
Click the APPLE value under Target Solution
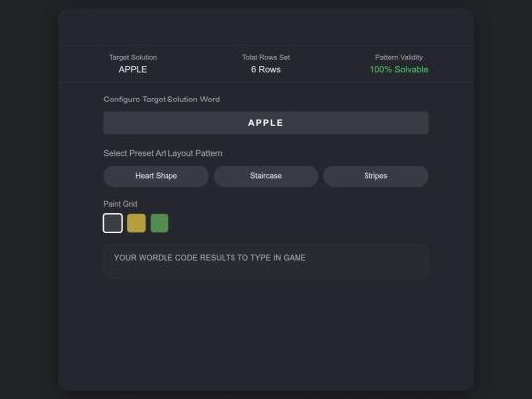point(133,69)
